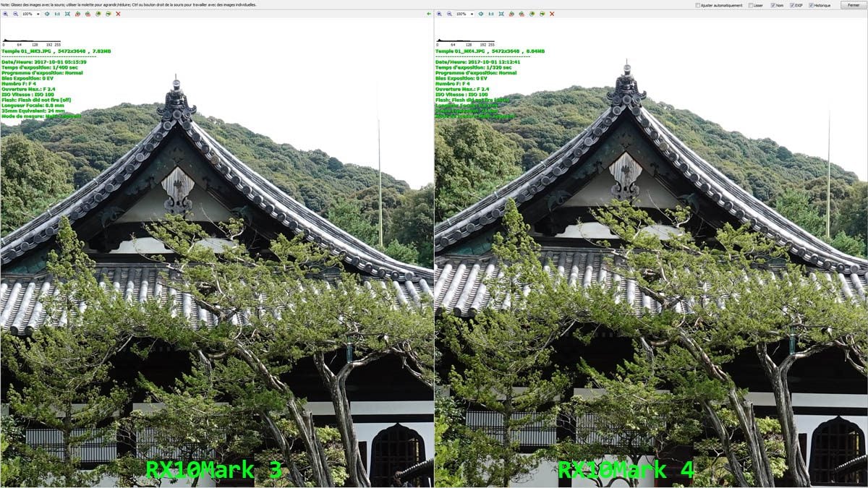Uncheck the Historique checkbox

(810, 5)
